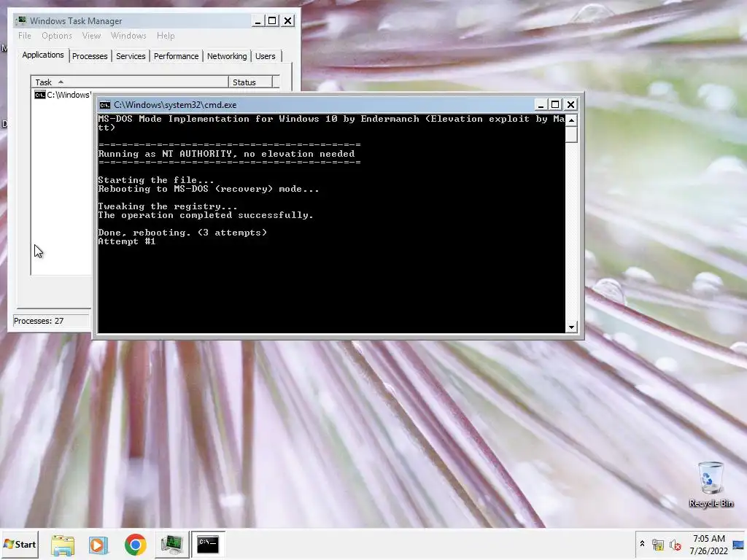Click the Task Manager title bar icon
Image resolution: width=747 pixels, height=560 pixels.
pos(21,20)
